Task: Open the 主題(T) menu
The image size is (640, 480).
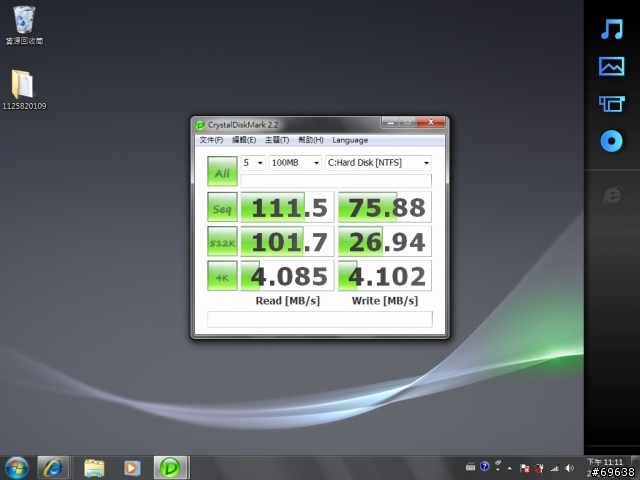Action: coord(277,140)
